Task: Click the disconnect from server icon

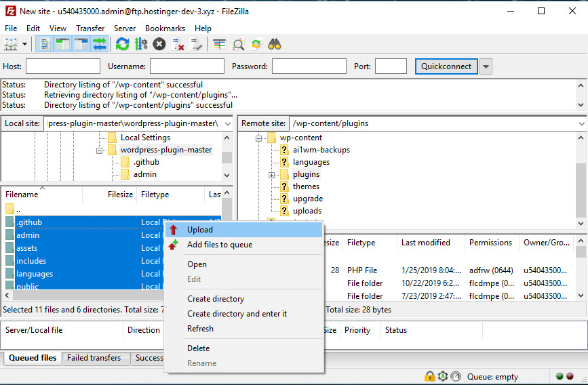Action: (x=178, y=44)
